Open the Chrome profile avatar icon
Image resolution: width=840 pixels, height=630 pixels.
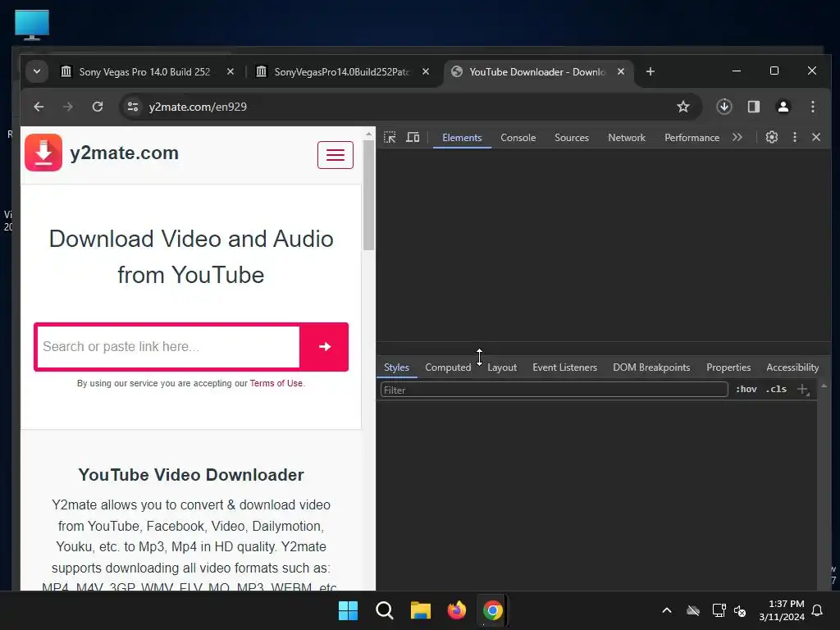point(783,107)
